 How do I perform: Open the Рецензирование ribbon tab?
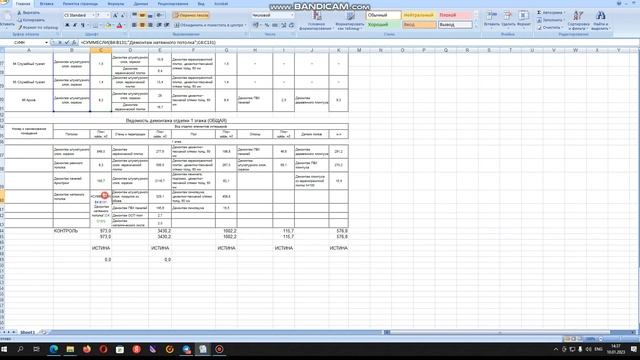pos(173,4)
